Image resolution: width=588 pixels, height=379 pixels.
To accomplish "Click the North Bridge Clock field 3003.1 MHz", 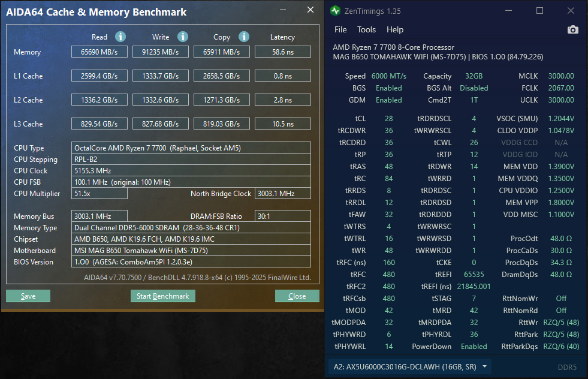I will click(283, 194).
